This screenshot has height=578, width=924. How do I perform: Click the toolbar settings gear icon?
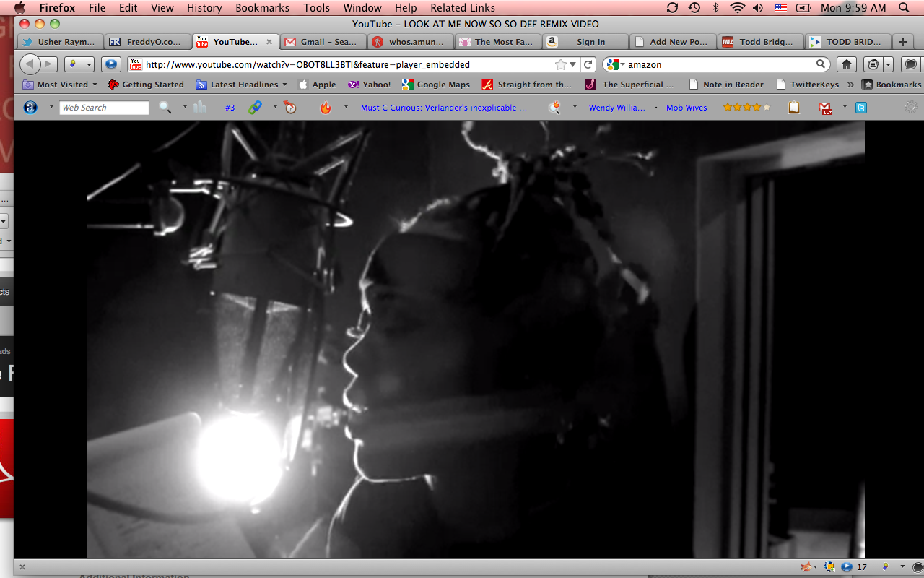tap(911, 108)
